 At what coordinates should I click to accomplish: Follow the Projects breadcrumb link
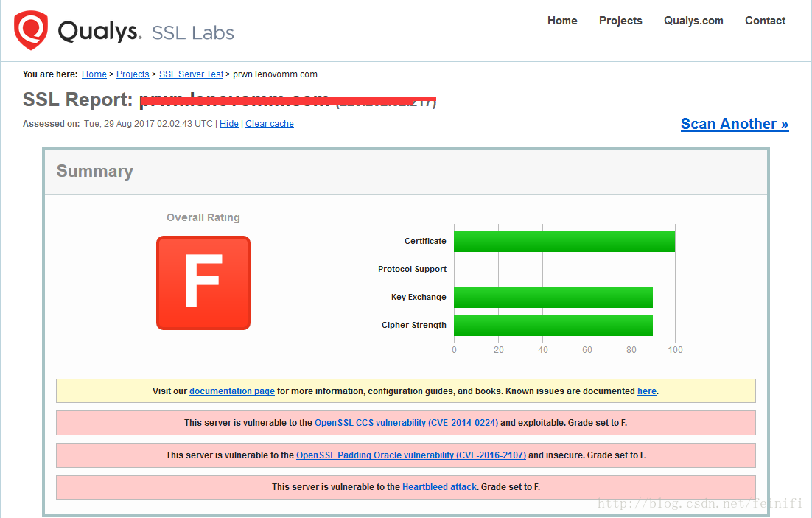[x=133, y=74]
